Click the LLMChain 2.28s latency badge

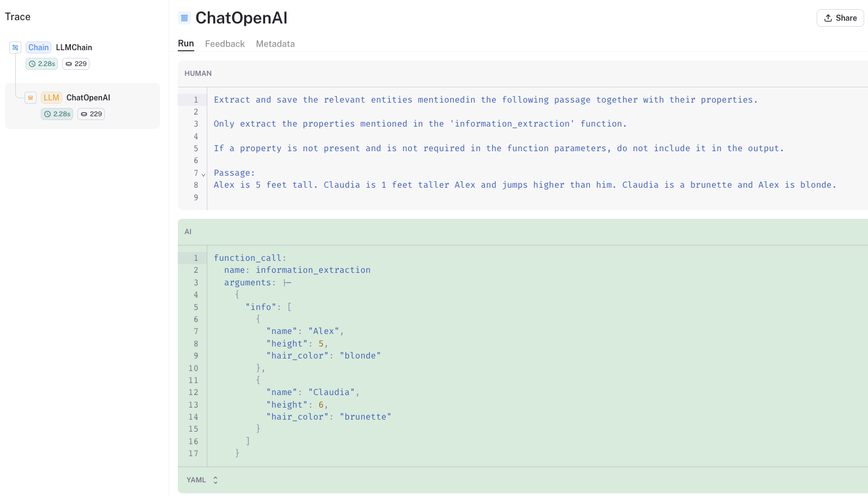point(42,64)
